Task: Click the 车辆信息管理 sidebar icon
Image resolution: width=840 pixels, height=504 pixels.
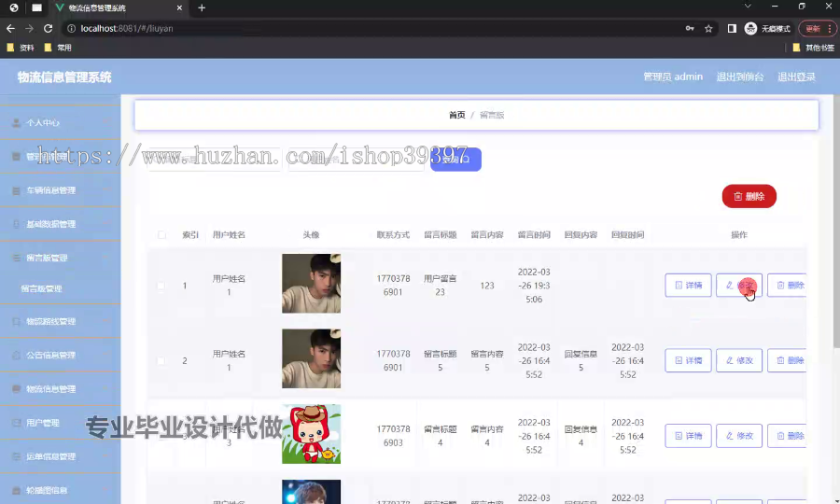Action: (x=16, y=190)
